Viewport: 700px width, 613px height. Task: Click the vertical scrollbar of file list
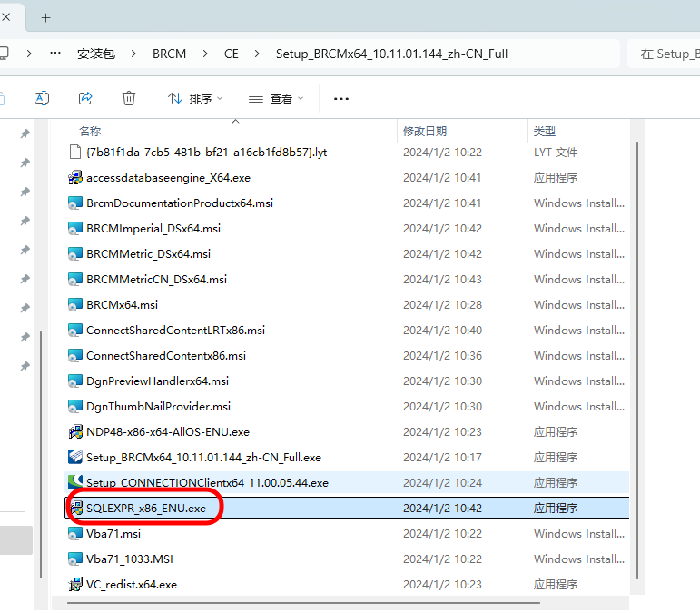coord(637,360)
